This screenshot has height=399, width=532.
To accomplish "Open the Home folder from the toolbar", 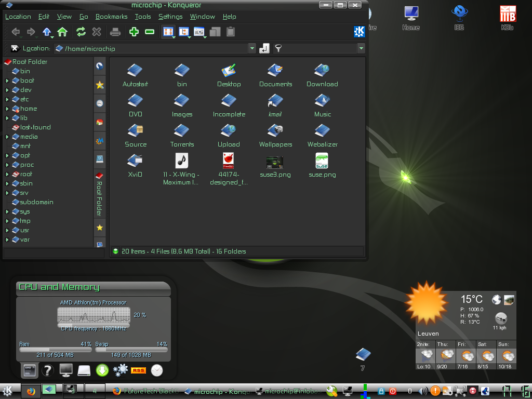I will 62,32.
